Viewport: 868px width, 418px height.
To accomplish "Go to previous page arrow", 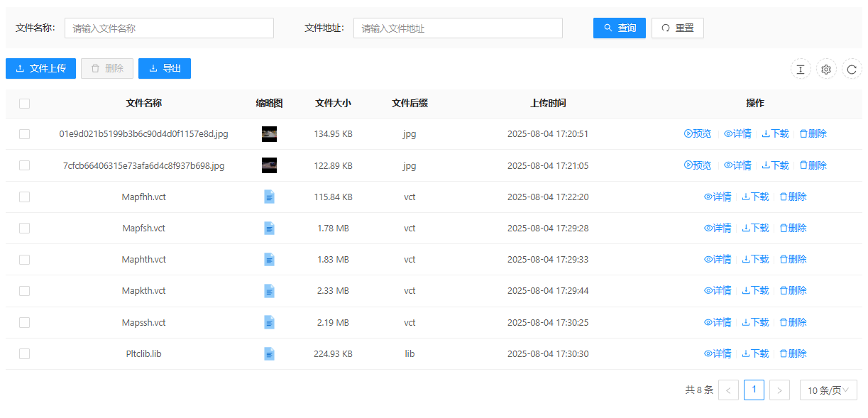I will [728, 390].
